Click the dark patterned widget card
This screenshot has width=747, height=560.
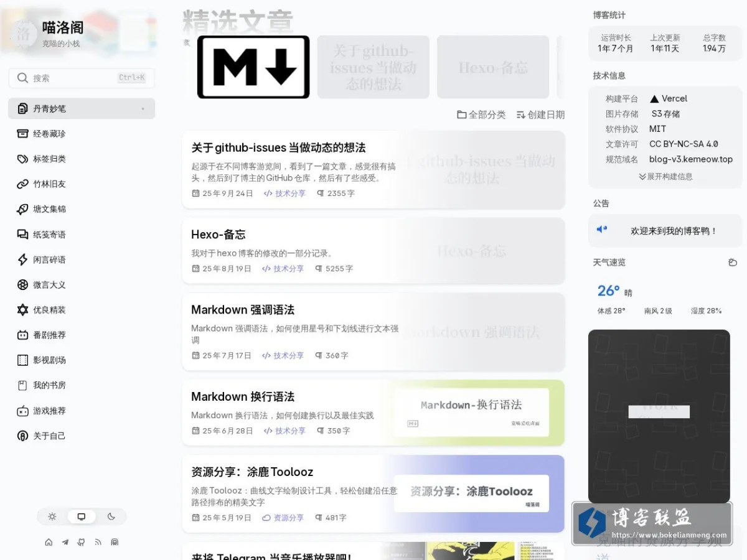[x=659, y=416]
